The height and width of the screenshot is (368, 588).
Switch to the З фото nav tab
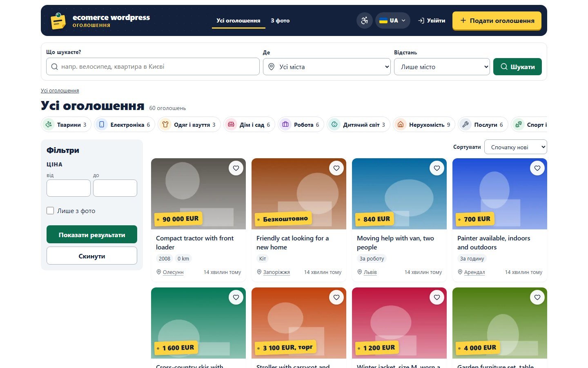tap(280, 20)
